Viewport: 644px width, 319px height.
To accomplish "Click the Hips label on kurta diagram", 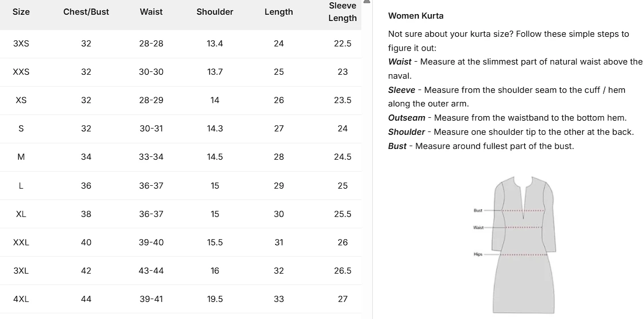I will [478, 254].
